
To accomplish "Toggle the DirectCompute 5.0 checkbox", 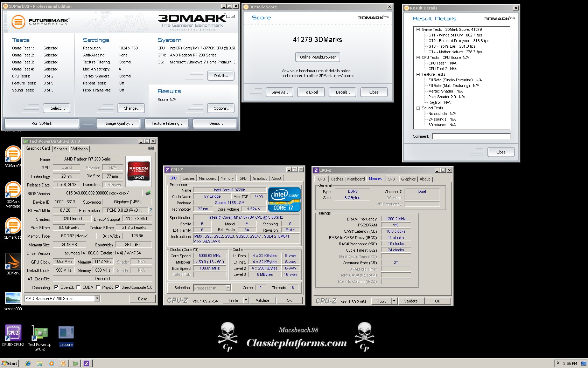I will click(117, 287).
